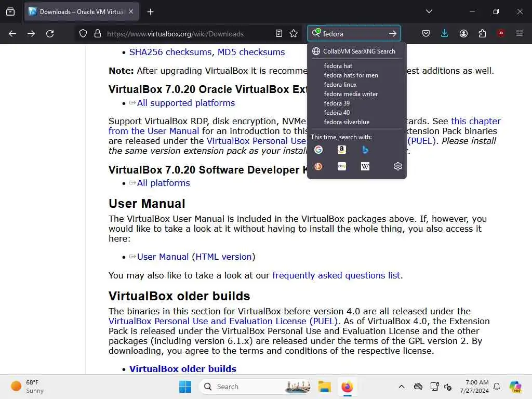Search this time with DuckDuckGo

[x=318, y=166]
